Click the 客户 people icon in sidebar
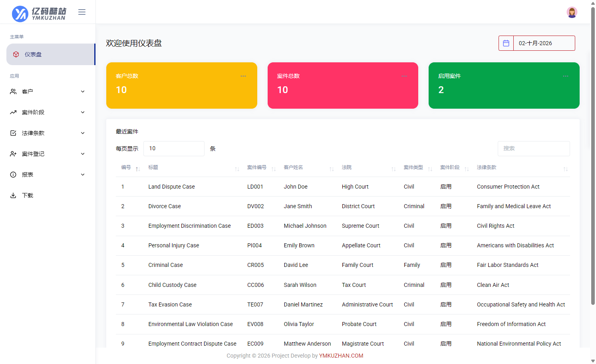This screenshot has height=364, width=596. 13,91
